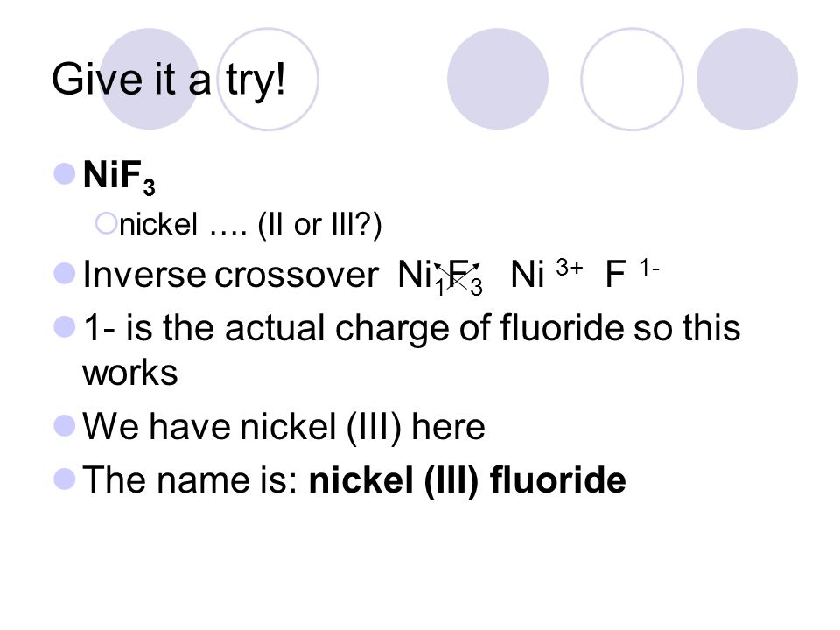Click the 'Ni 3+' ion text
Image resolution: width=840 pixels, height=630 pixels.
(x=546, y=273)
